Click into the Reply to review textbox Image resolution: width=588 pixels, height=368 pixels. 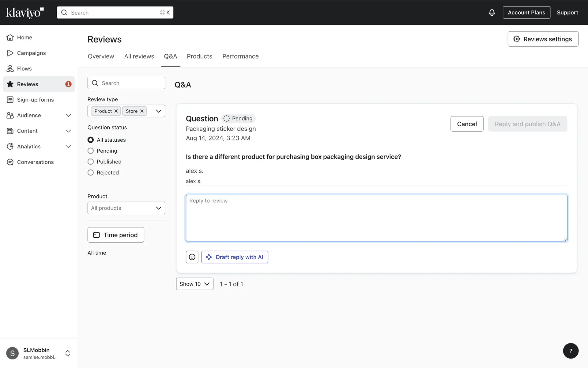(x=376, y=218)
